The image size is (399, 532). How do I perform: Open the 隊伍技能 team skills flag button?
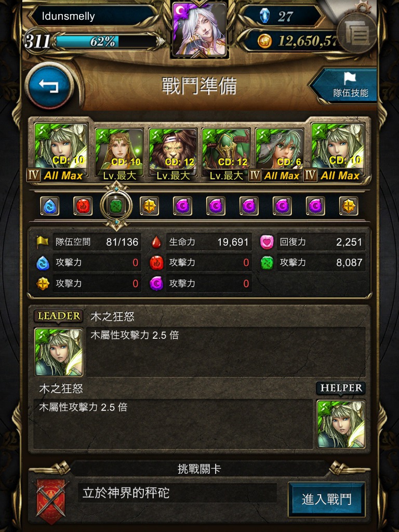point(345,85)
